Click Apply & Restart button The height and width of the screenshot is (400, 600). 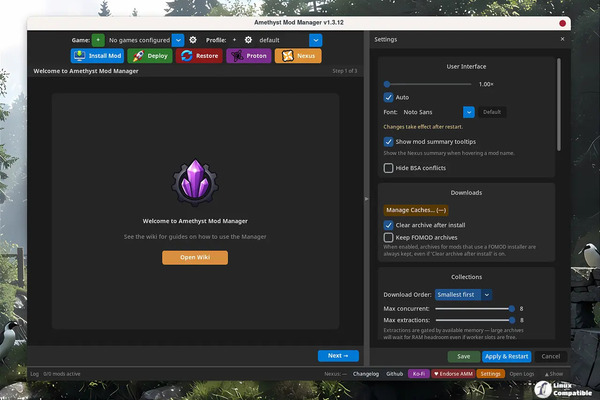pos(506,356)
